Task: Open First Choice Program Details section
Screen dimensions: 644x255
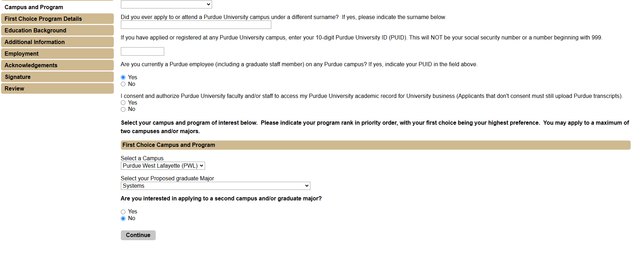Action: point(57,19)
